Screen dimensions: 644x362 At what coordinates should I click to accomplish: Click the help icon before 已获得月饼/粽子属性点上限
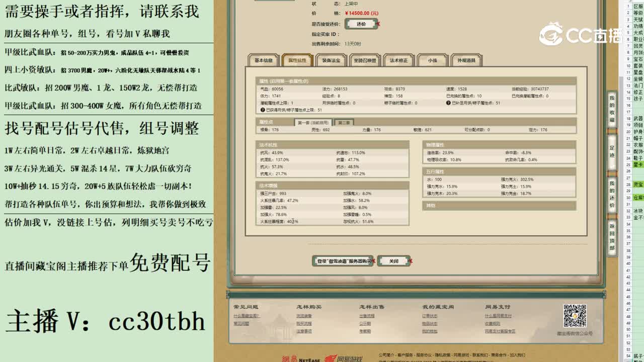click(x=263, y=110)
